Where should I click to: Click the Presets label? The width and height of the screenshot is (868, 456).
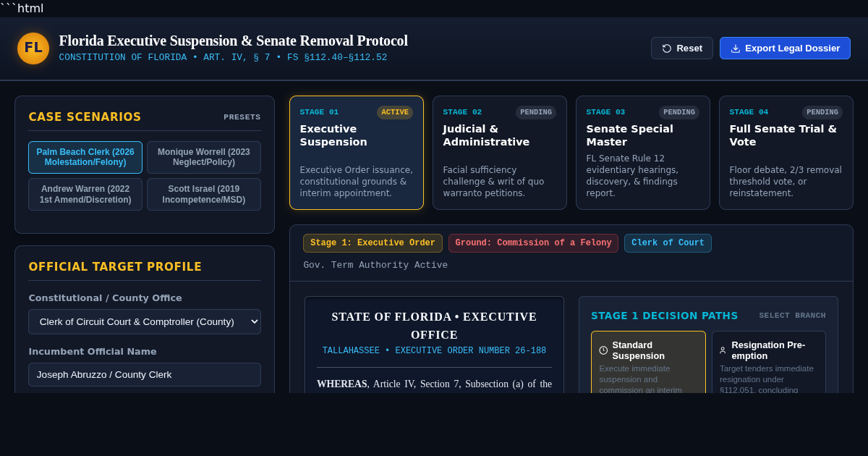242,117
